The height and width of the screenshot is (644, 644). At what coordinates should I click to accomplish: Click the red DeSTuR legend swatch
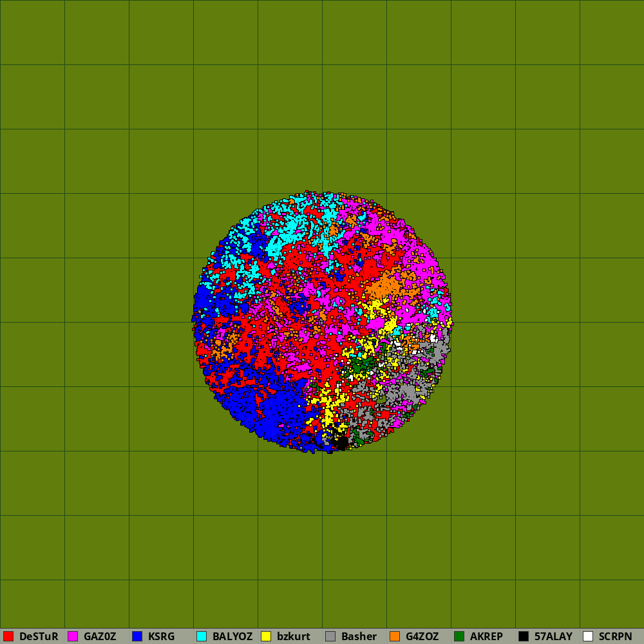(x=8, y=636)
